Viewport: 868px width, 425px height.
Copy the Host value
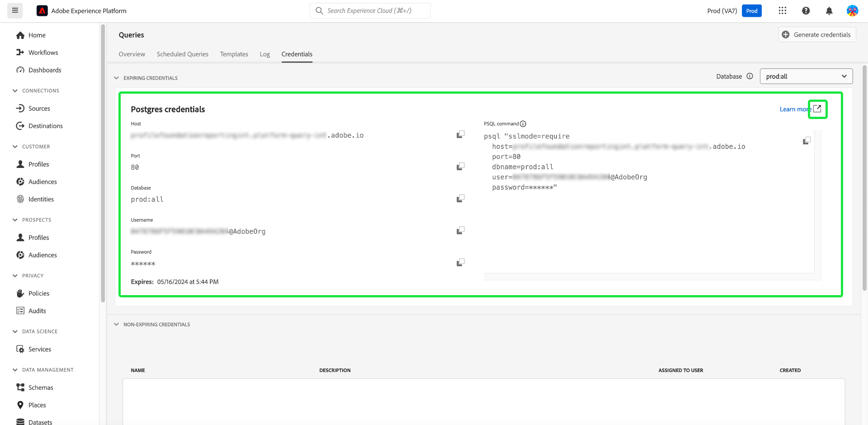[461, 134]
